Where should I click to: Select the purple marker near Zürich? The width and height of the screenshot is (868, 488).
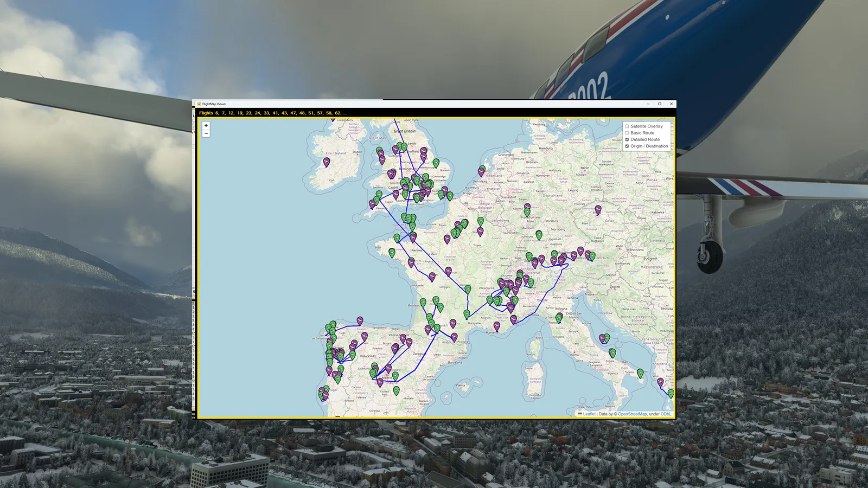[534, 262]
